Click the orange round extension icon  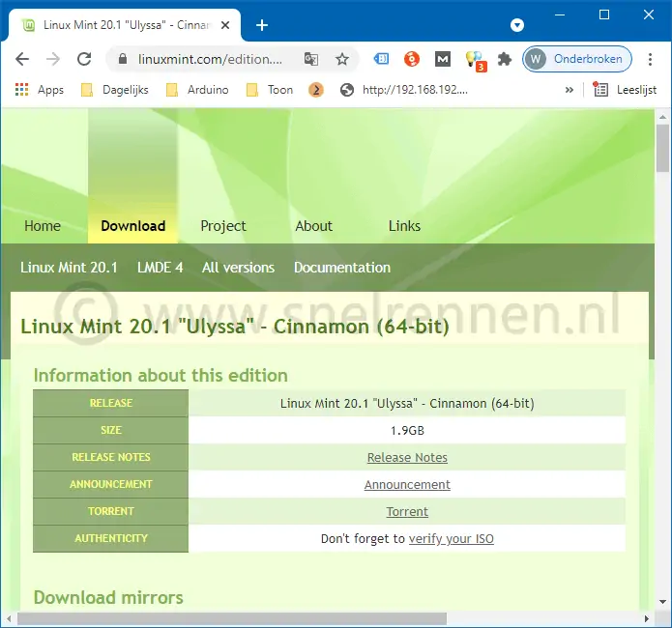412,59
